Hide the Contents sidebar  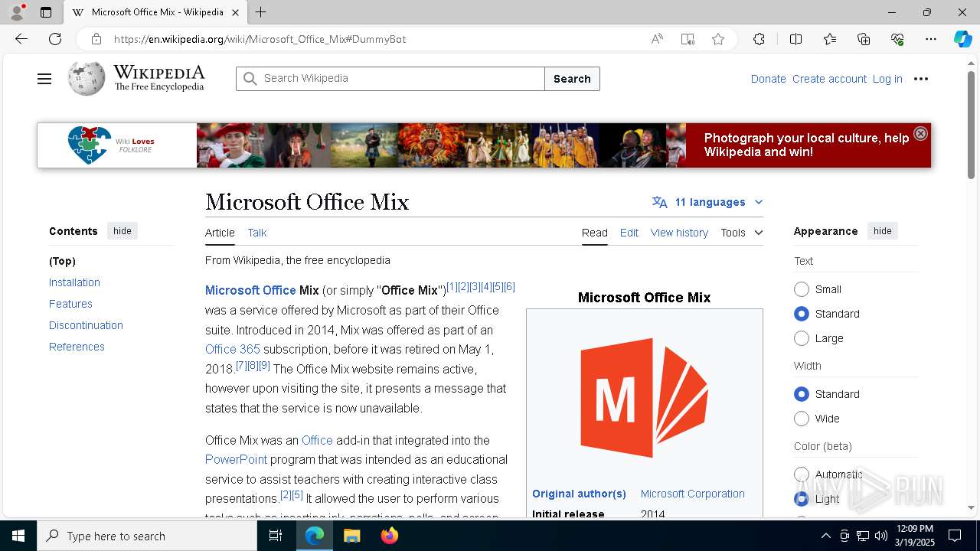click(x=122, y=231)
